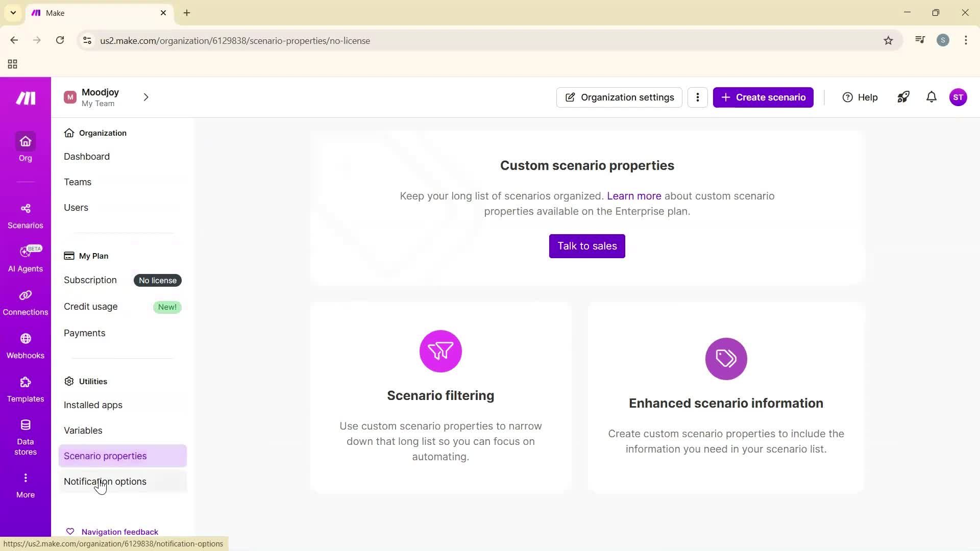980x551 pixels.
Task: Open the AI Agents beta section
Action: pyautogui.click(x=25, y=259)
